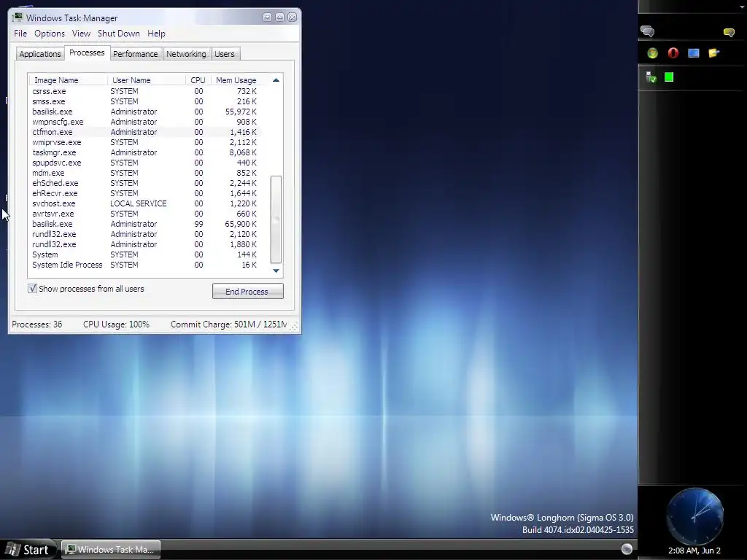Select the taskmgr.exe process
Image resolution: width=747 pixels, height=560 pixels.
coord(145,152)
